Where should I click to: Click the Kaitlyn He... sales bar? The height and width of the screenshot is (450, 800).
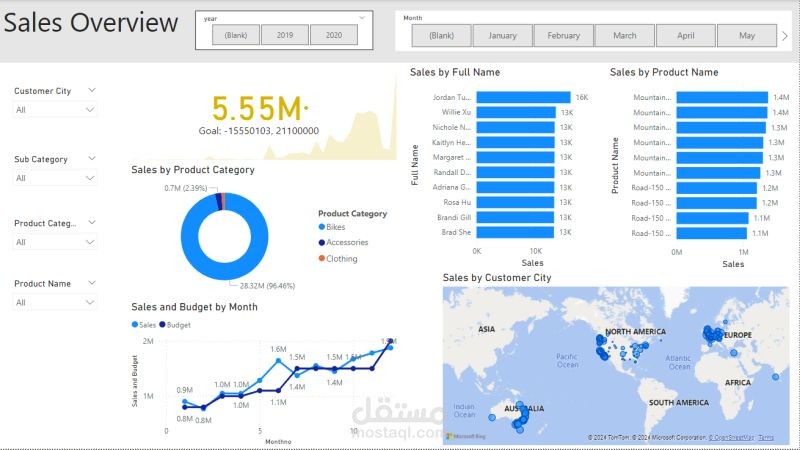coord(515,142)
